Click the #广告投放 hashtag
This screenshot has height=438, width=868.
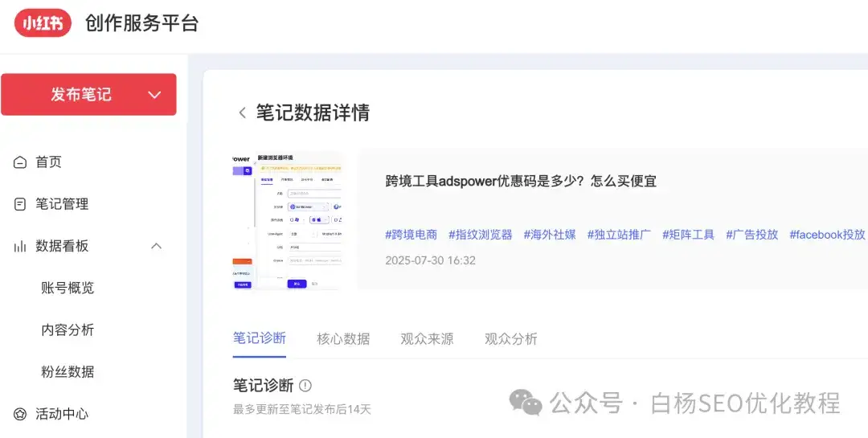click(752, 235)
